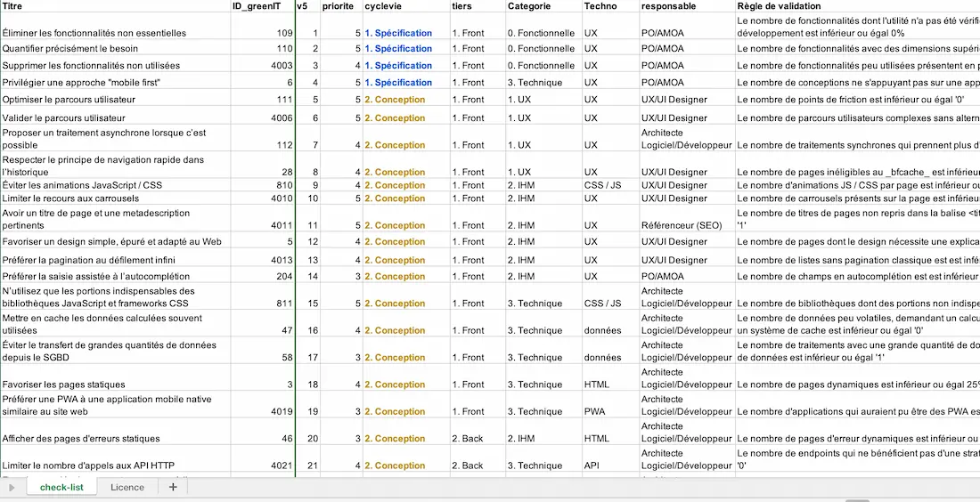
Task: Click cell 'Préférer une PWA à une application mobile'
Action: 116,405
